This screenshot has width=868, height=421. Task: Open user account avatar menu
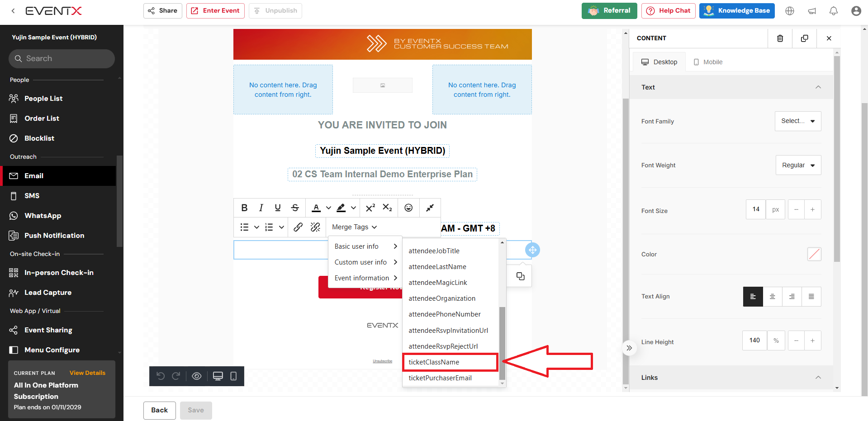856,11
